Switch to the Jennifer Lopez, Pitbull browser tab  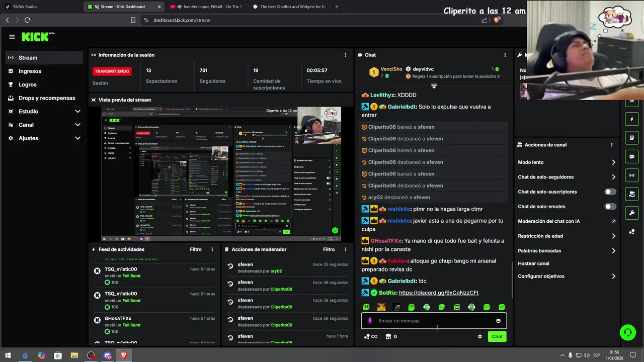[206, 7]
